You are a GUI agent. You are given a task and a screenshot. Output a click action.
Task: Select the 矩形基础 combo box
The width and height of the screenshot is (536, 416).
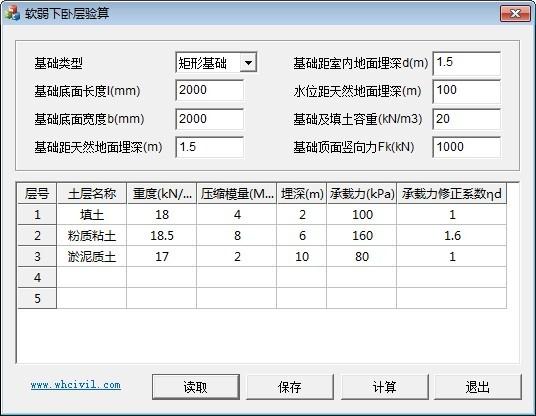216,63
